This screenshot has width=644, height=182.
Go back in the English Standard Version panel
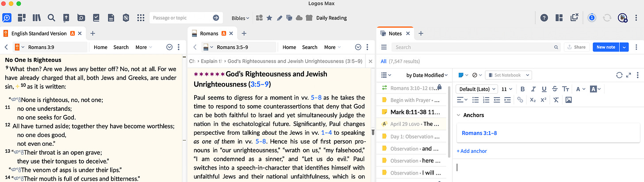pyautogui.click(x=6, y=47)
